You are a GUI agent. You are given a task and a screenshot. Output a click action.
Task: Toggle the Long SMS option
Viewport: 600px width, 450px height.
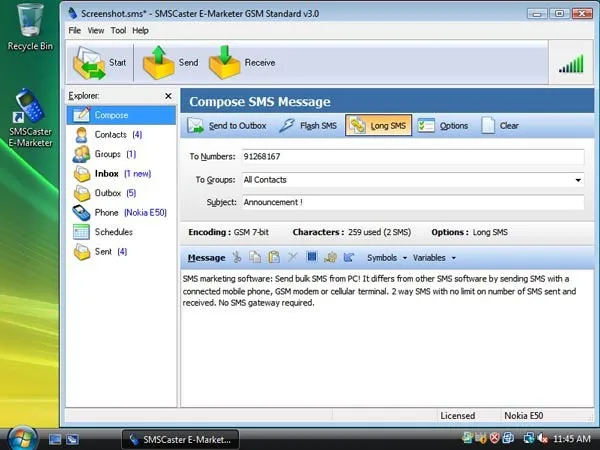pyautogui.click(x=378, y=125)
